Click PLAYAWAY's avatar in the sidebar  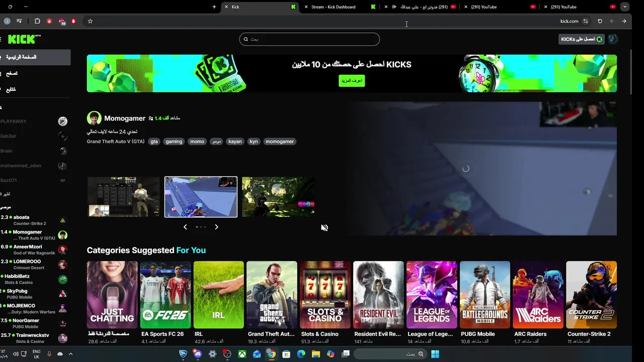point(62,121)
